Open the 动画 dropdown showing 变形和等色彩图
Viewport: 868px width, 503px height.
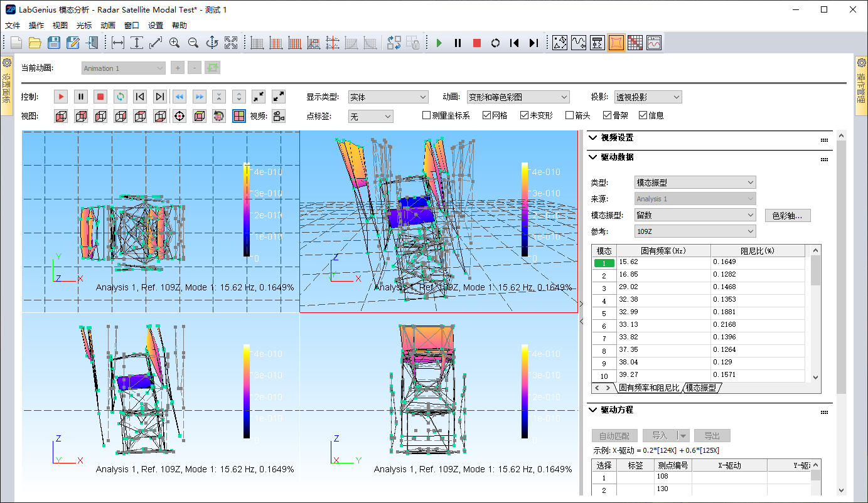click(518, 97)
